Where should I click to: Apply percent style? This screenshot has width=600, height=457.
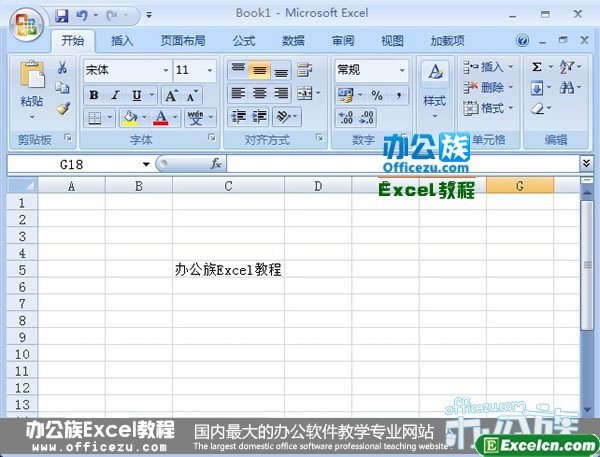pos(377,96)
